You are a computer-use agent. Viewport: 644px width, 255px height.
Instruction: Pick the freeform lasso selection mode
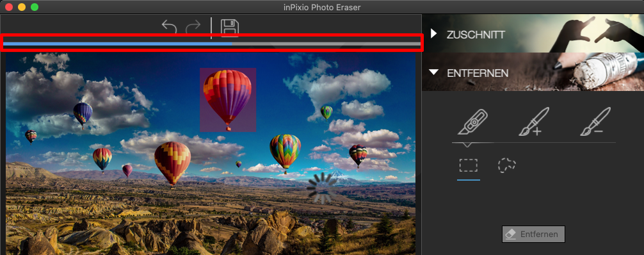(507, 165)
